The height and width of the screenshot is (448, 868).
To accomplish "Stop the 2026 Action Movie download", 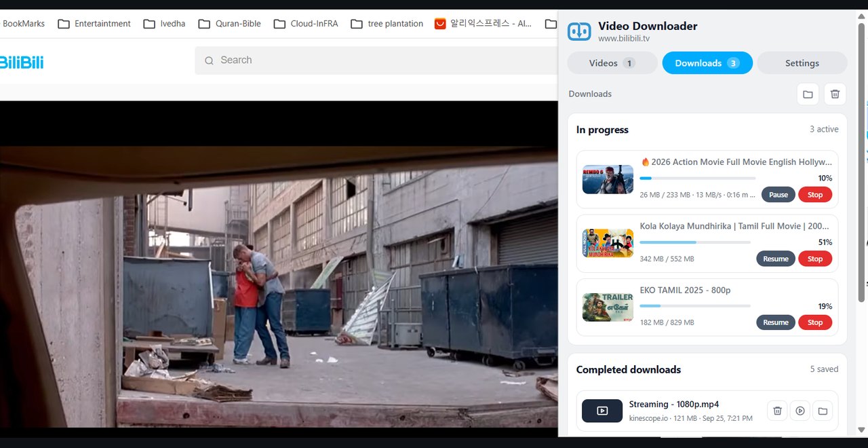I will tap(815, 195).
